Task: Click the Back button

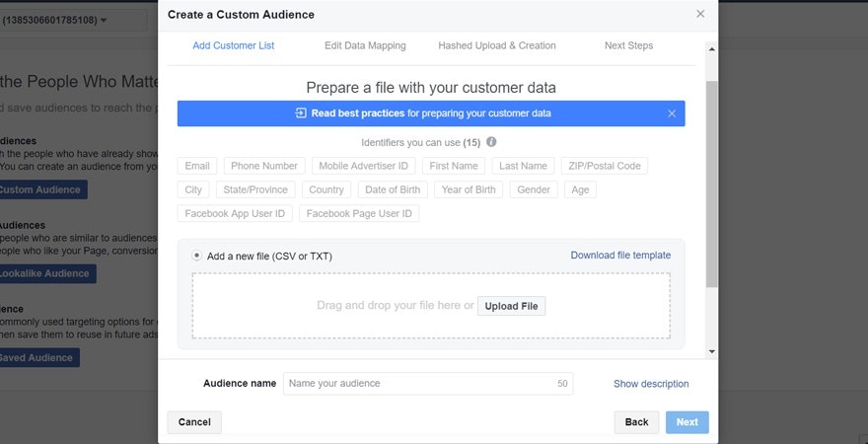Action: [x=636, y=422]
